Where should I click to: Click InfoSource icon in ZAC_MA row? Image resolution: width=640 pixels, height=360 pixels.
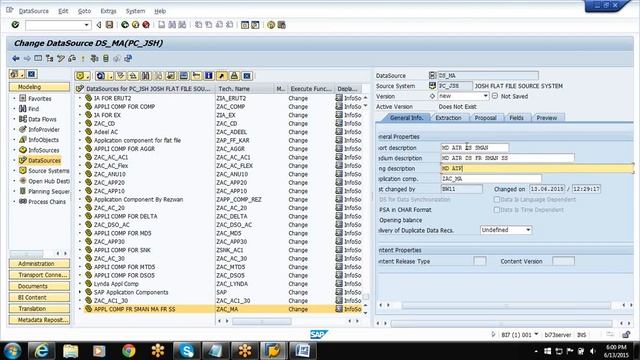point(339,309)
